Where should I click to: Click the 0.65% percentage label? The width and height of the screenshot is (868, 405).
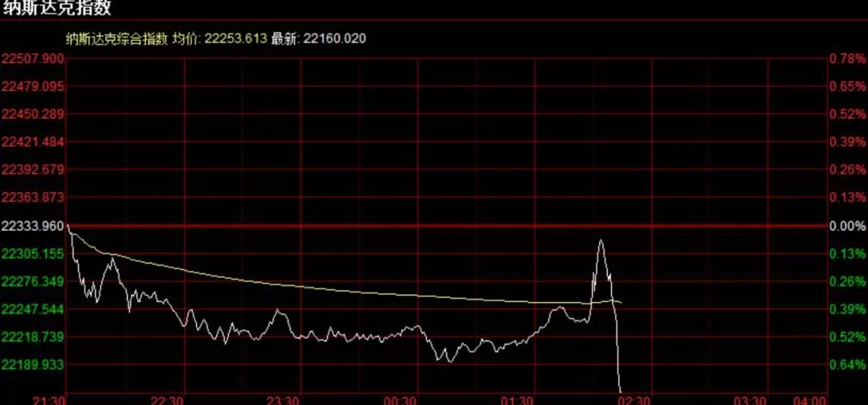point(847,87)
